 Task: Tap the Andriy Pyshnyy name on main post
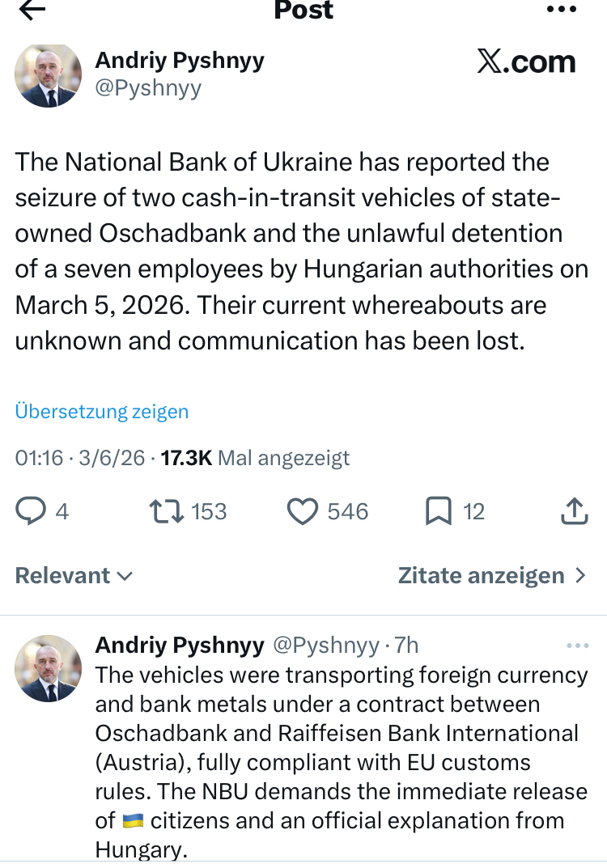[180, 60]
